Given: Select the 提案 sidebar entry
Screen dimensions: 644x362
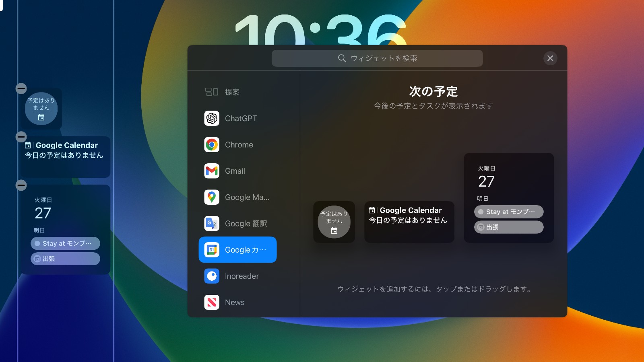Looking at the screenshot, I should (x=233, y=92).
